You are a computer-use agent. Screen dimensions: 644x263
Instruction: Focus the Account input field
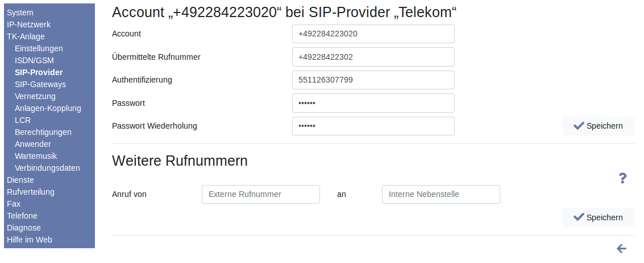pos(373,34)
